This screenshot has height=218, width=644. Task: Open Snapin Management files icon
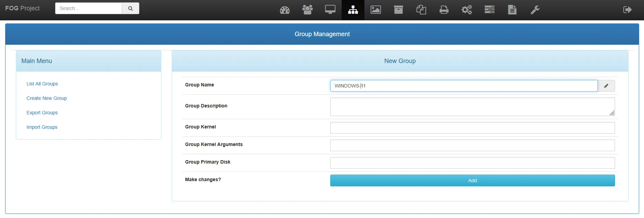tap(421, 10)
